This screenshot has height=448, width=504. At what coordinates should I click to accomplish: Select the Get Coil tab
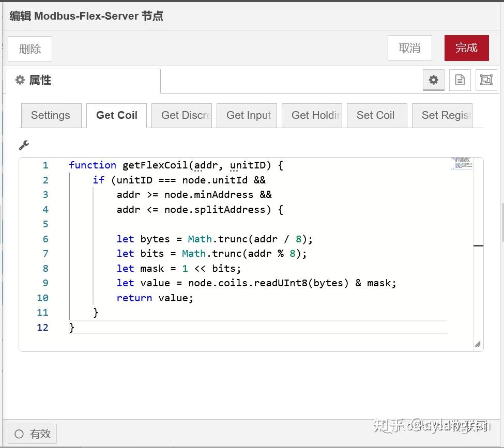tap(116, 115)
